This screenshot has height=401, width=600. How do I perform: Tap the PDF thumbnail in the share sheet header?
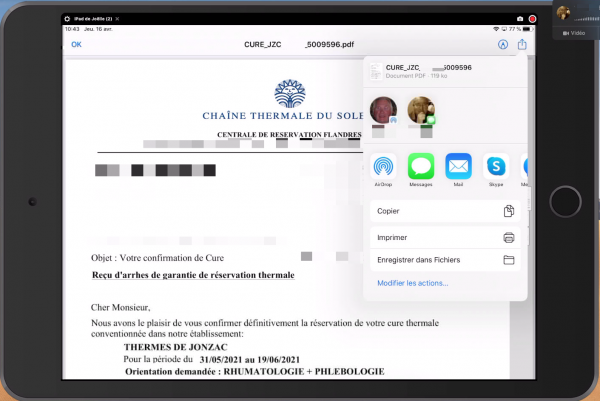click(374, 70)
